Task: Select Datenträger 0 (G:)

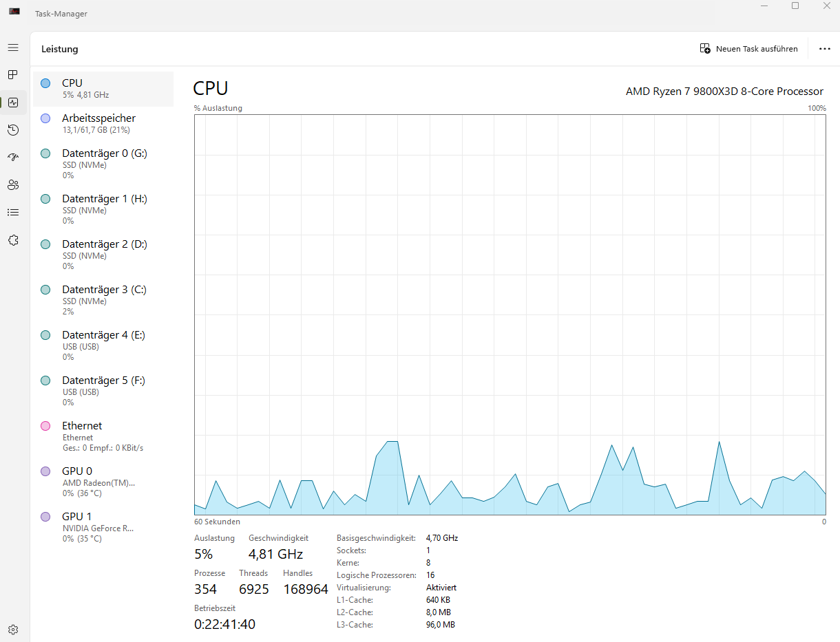Action: click(x=103, y=164)
